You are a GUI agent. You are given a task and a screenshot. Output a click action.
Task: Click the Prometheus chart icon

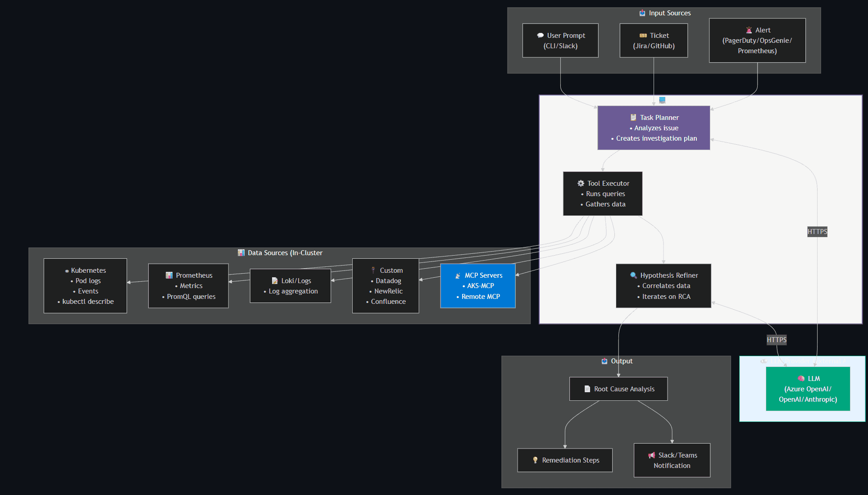coord(169,275)
